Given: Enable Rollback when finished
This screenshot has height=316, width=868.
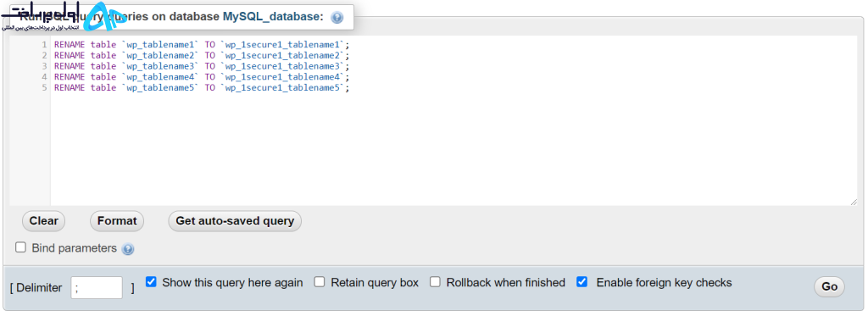Looking at the screenshot, I should [435, 281].
